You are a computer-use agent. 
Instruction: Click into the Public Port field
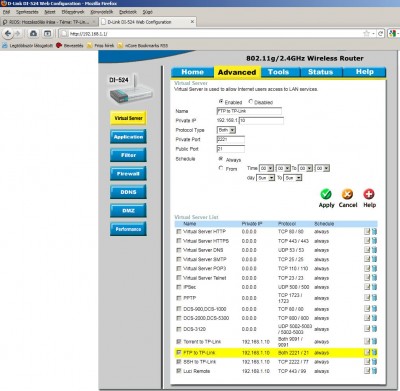[231, 149]
